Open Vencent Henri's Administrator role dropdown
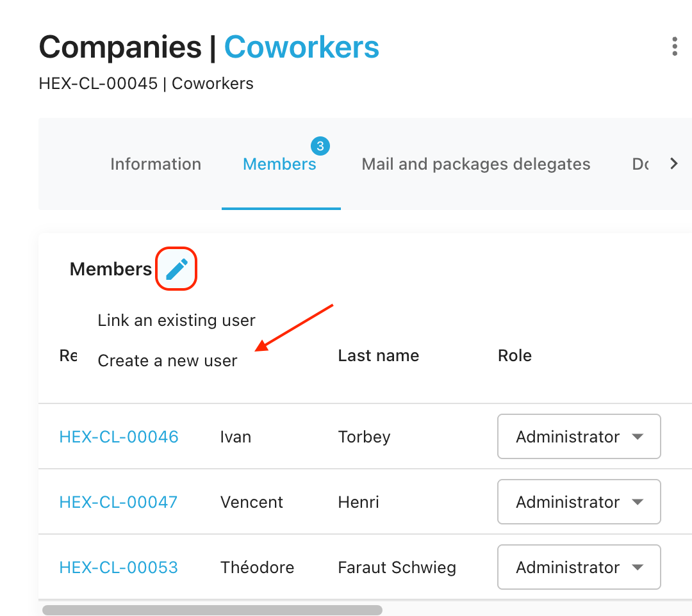Screen dimensions: 692x616 pyautogui.click(x=579, y=502)
